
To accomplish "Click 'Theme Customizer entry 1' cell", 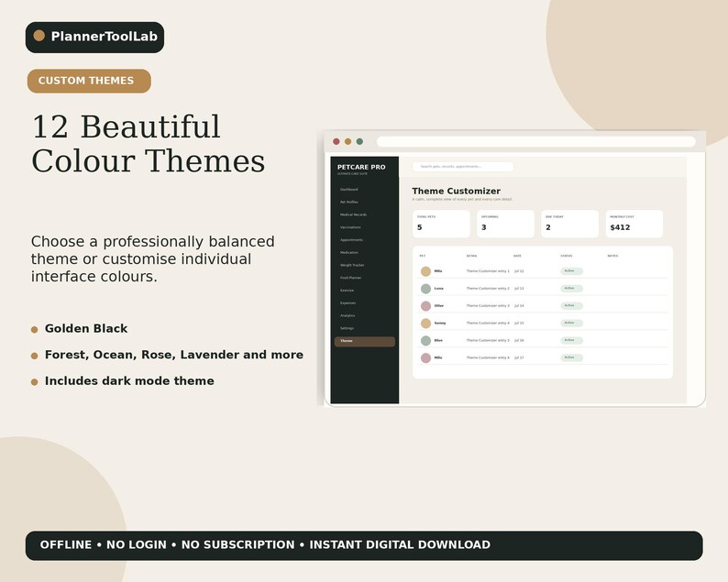I will coord(488,271).
